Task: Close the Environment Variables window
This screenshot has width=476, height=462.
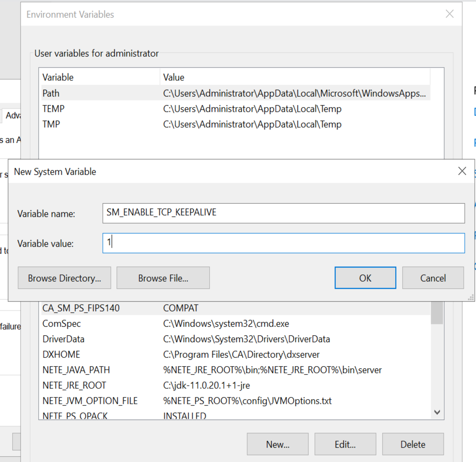Action: [450, 14]
